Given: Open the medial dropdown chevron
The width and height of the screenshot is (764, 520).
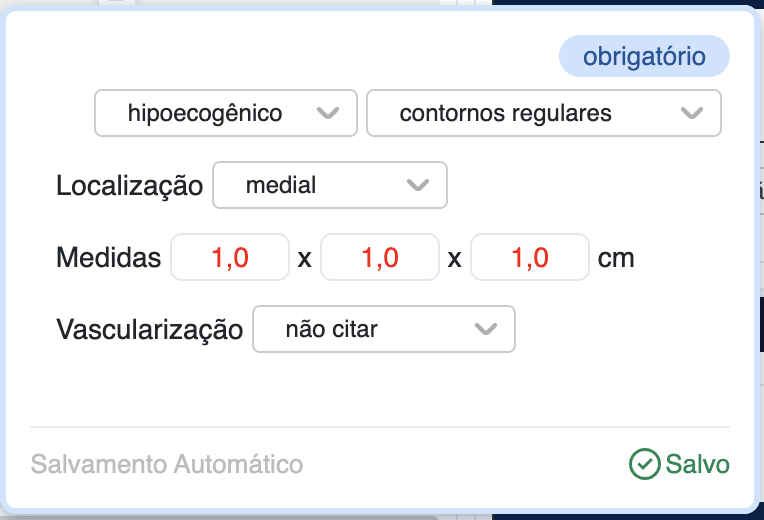Looking at the screenshot, I should 418,185.
